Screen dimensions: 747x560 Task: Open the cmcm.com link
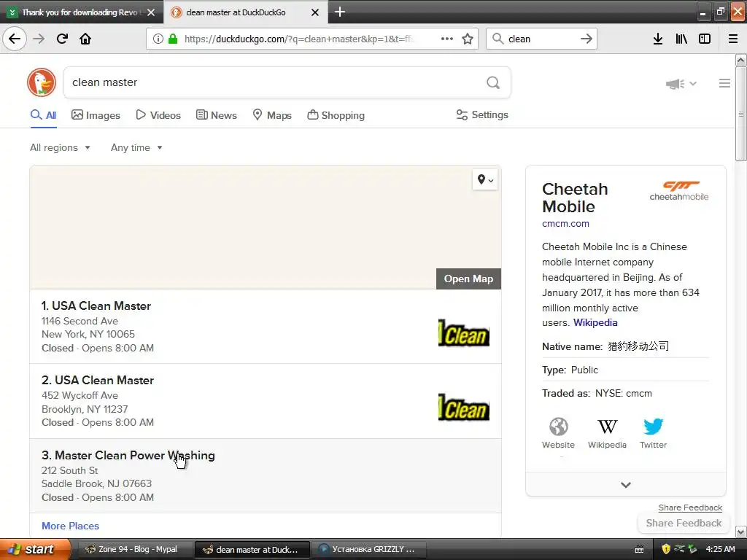(x=565, y=223)
